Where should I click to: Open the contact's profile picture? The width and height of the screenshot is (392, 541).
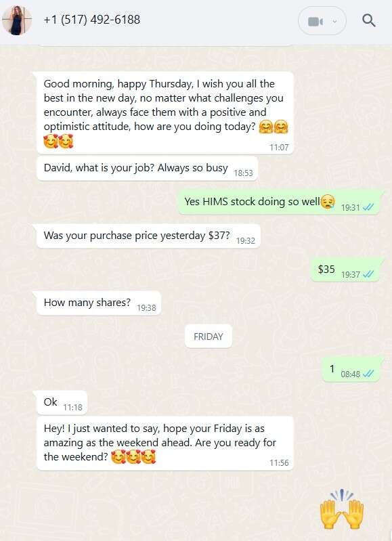click(x=16, y=20)
